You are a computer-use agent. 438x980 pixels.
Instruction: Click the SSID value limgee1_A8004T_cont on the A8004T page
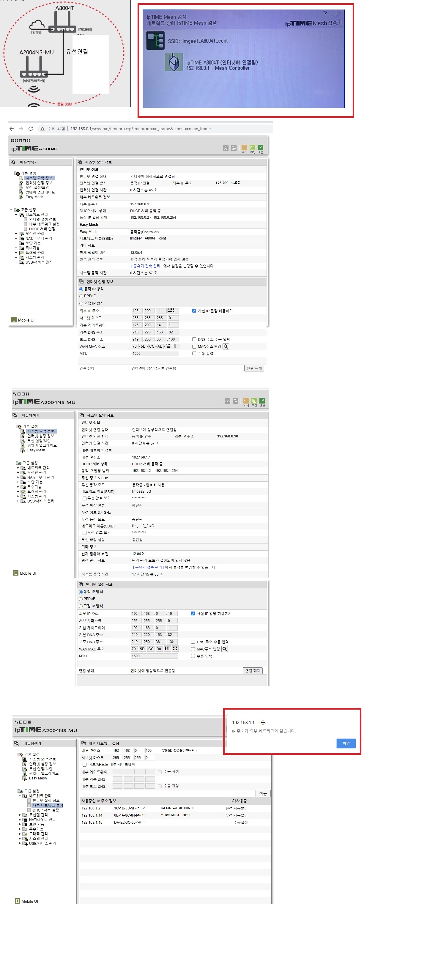pyautogui.click(x=148, y=239)
